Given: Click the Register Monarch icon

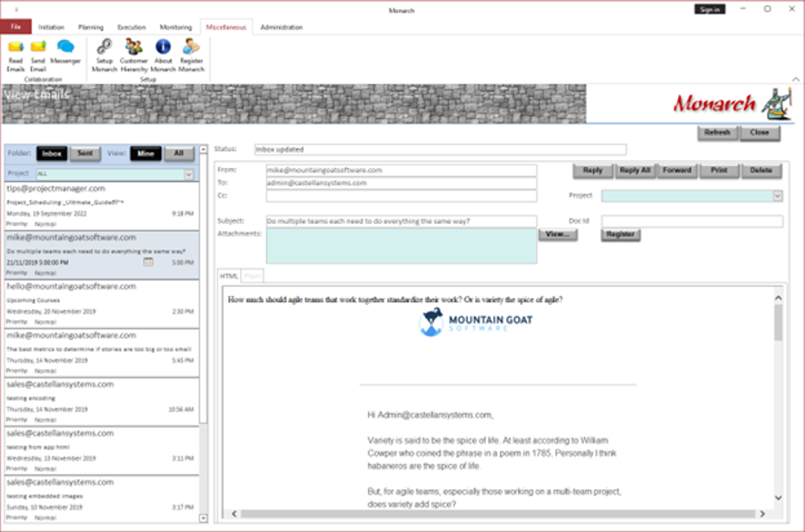Looking at the screenshot, I should (191, 55).
